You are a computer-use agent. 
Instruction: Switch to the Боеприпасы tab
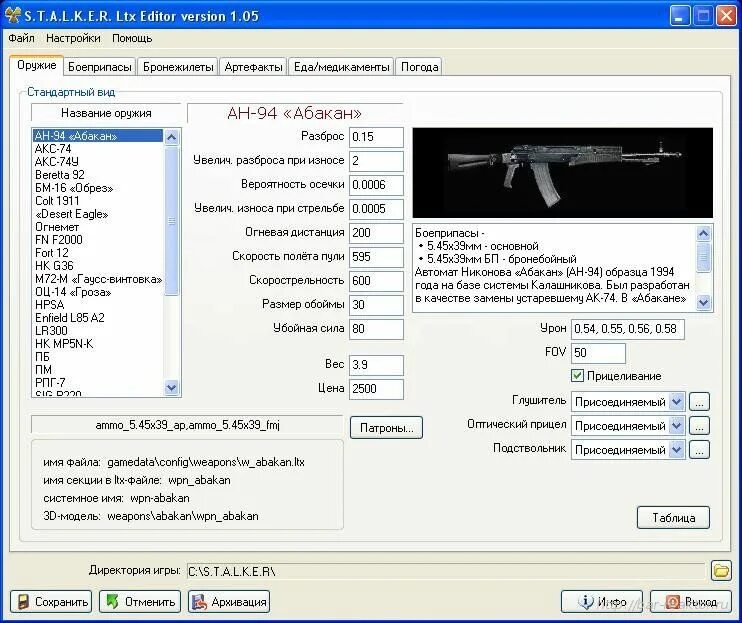pos(100,67)
